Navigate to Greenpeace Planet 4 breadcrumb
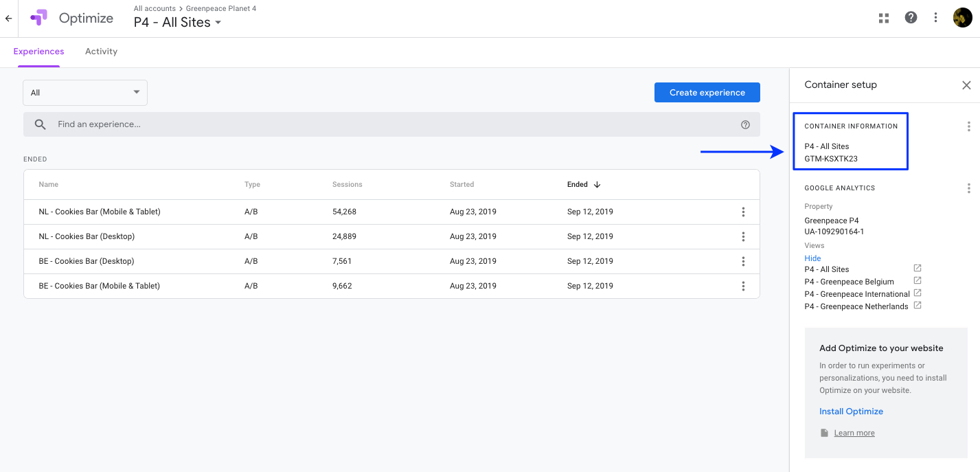 (221, 8)
